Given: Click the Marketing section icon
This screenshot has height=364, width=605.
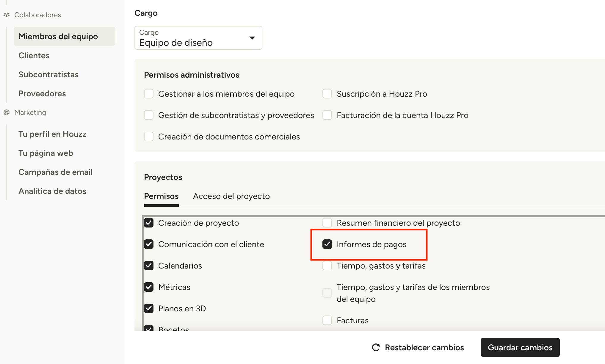Looking at the screenshot, I should [x=7, y=112].
